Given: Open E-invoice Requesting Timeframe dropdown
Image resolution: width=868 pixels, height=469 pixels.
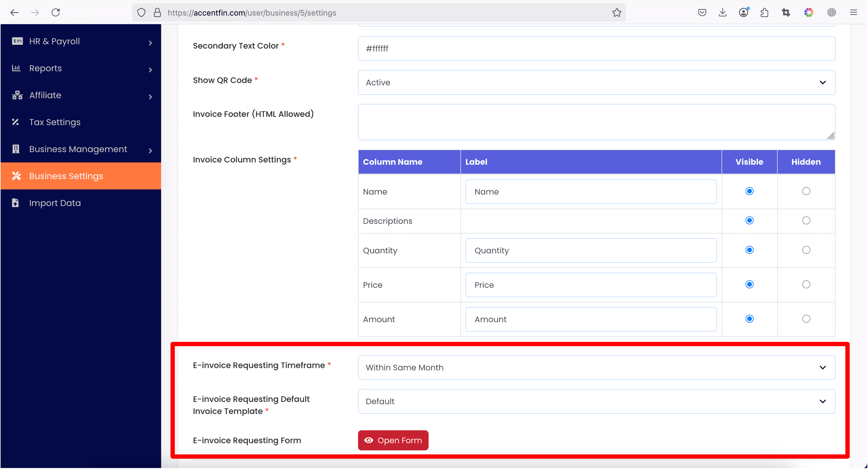Looking at the screenshot, I should coord(596,367).
